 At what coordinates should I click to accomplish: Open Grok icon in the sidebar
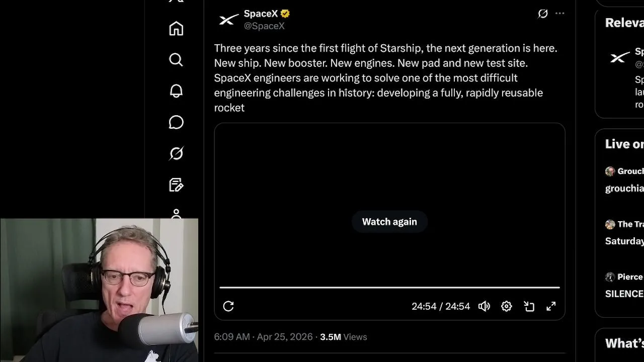coord(176,153)
